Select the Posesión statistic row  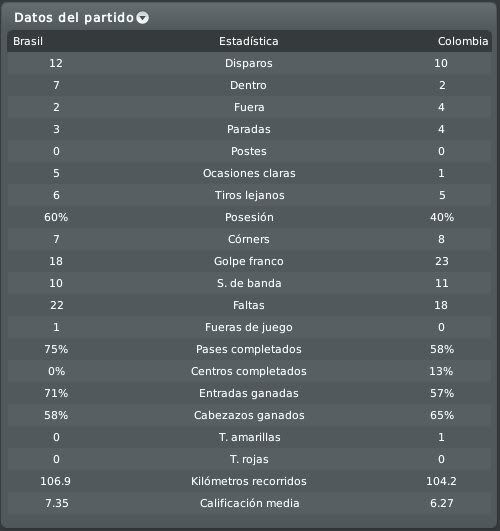(x=249, y=217)
